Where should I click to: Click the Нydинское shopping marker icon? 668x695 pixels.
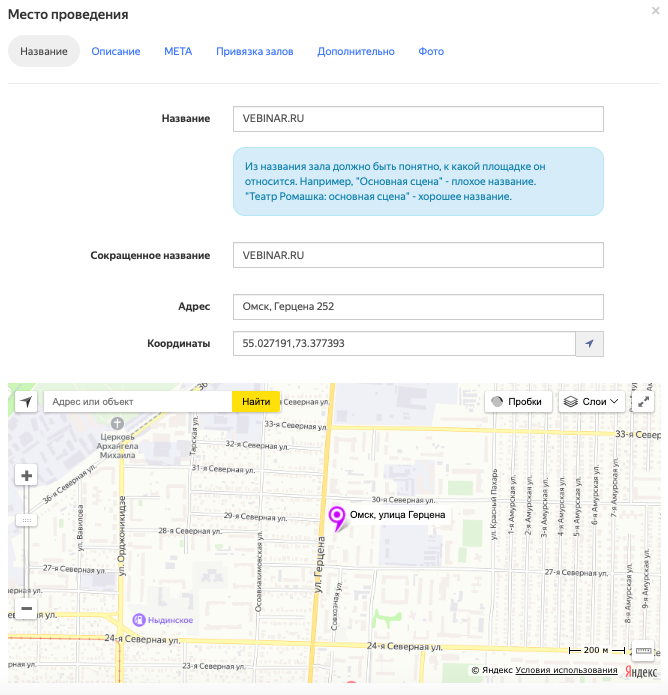139,620
